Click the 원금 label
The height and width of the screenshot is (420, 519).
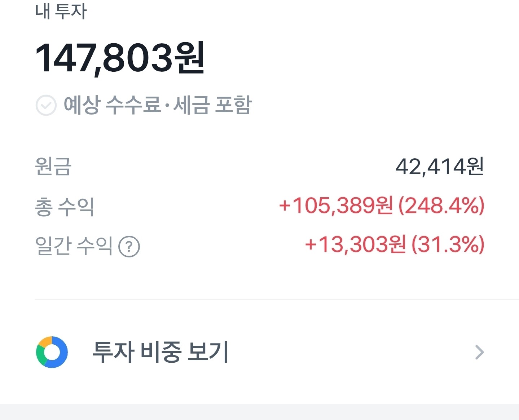[53, 167]
